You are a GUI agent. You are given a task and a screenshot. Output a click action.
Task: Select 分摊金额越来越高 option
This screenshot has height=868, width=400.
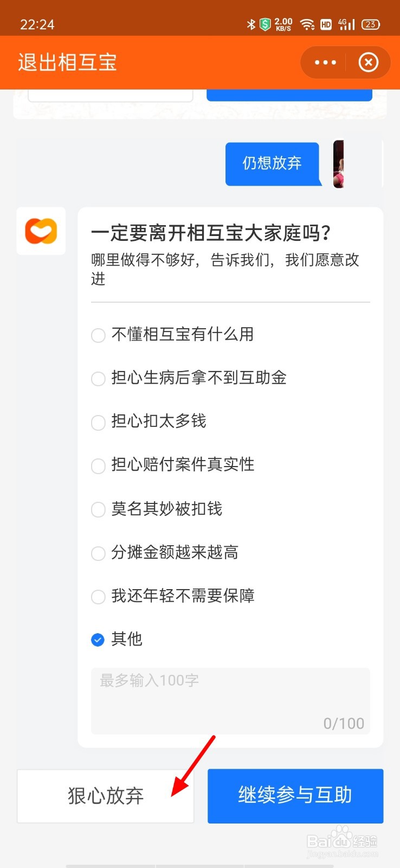point(165,553)
